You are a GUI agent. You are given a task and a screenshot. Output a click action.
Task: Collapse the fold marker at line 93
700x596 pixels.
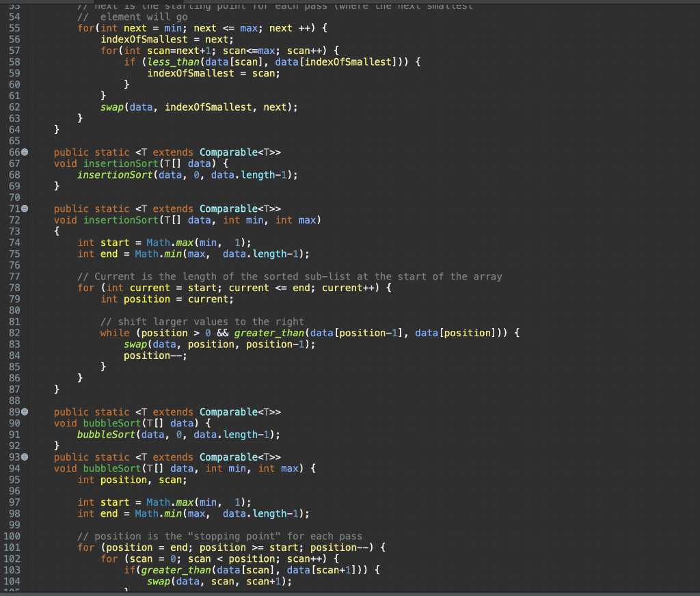[25, 457]
